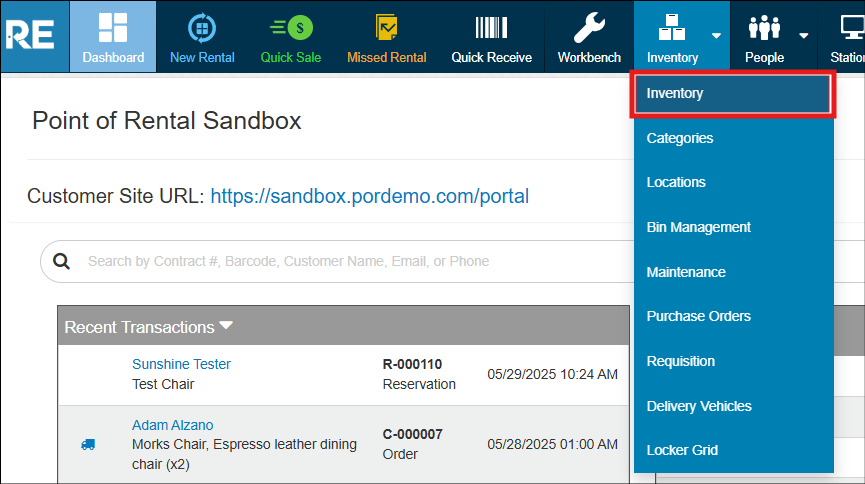Open the sandbox.pordemo.com portal link
Screen dimensions: 865x484
(x=369, y=196)
